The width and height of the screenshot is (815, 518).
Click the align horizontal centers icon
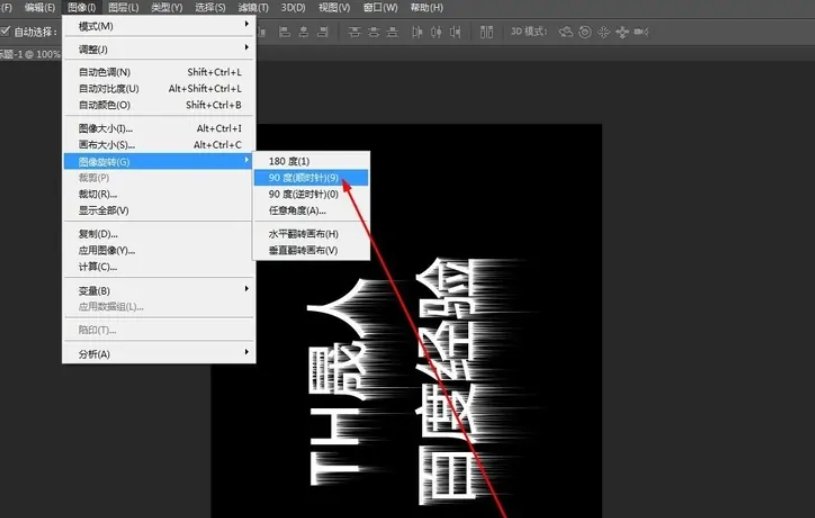tap(304, 32)
